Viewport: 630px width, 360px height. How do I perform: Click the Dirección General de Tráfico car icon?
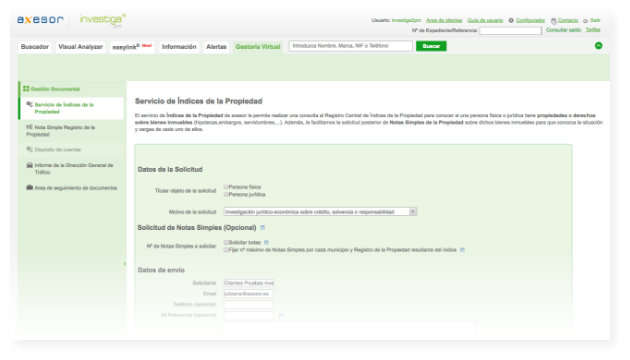click(29, 165)
